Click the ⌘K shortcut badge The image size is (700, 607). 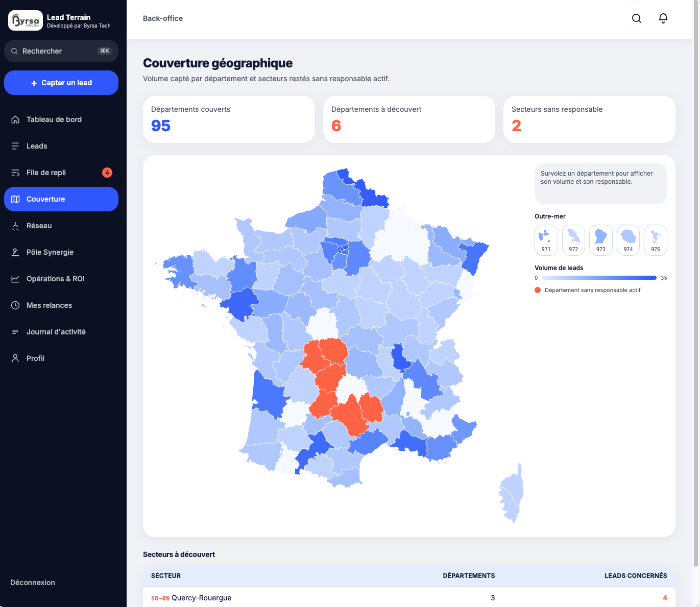coord(104,51)
